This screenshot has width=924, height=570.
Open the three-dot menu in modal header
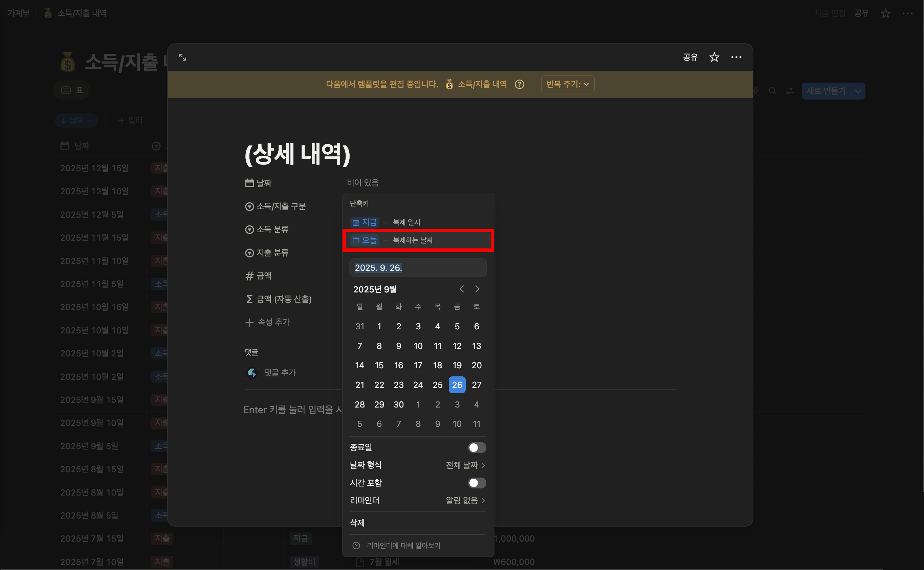click(x=736, y=57)
